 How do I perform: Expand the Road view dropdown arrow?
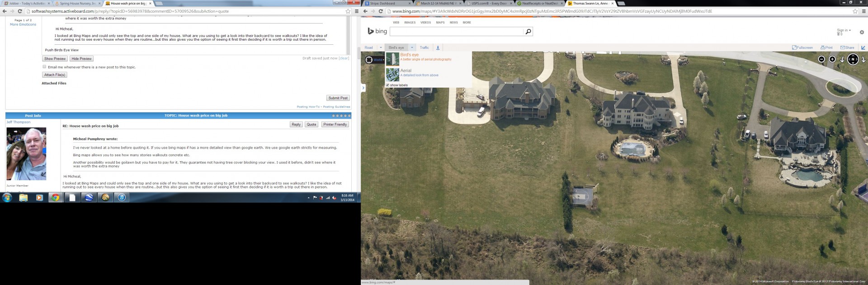click(381, 47)
